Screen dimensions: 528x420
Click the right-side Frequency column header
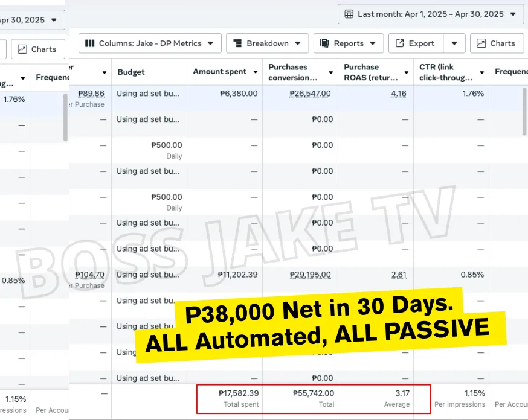(x=511, y=72)
